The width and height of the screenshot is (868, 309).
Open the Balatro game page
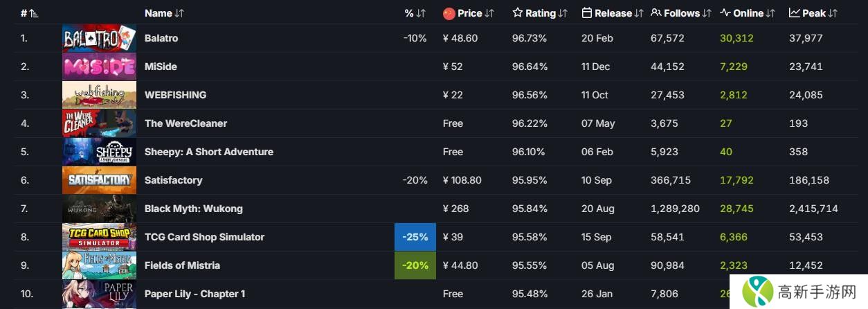pos(161,38)
